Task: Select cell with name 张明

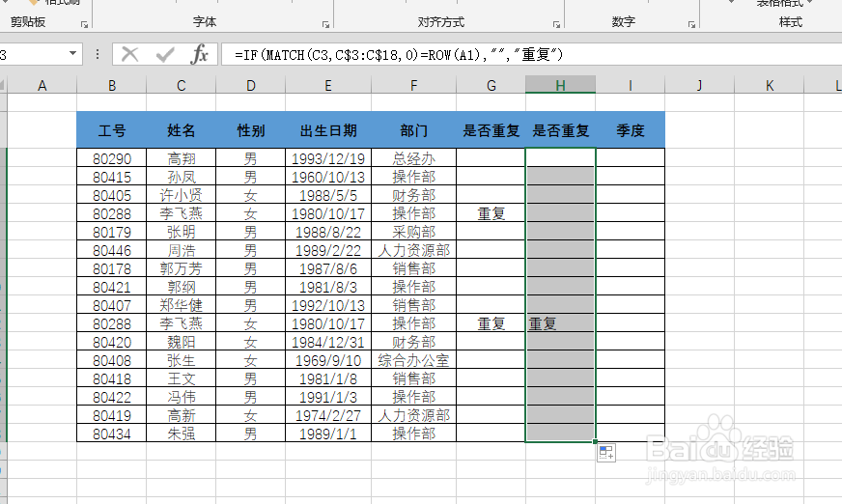Action: tap(181, 232)
